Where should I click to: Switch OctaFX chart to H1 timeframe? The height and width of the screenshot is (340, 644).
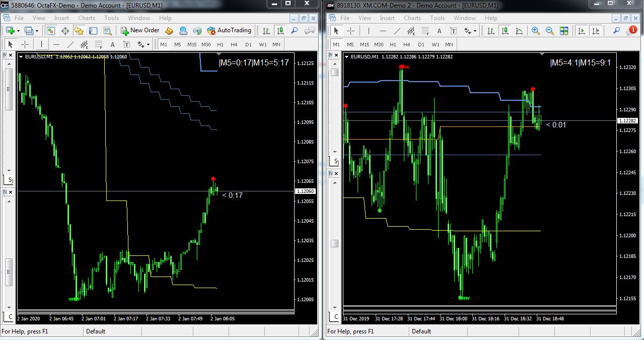tap(220, 44)
